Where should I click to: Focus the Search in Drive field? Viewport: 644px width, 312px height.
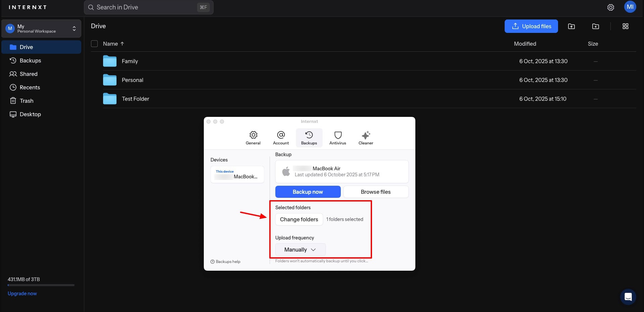[x=149, y=7]
